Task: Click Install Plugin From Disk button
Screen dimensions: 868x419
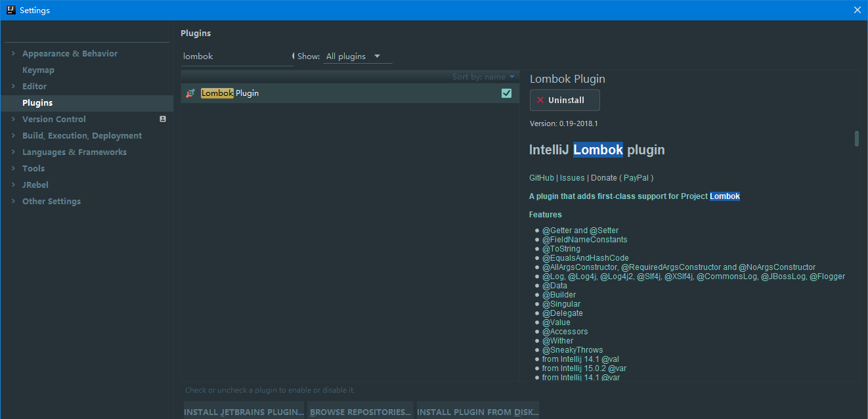Action: point(478,412)
